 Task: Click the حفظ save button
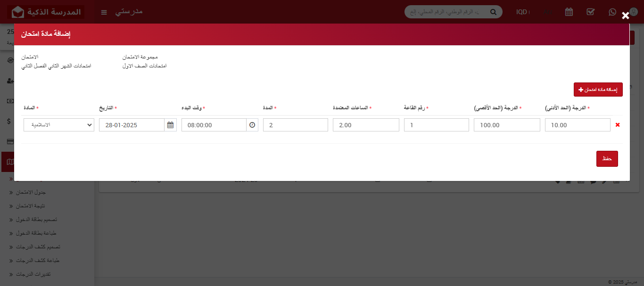[607, 159]
